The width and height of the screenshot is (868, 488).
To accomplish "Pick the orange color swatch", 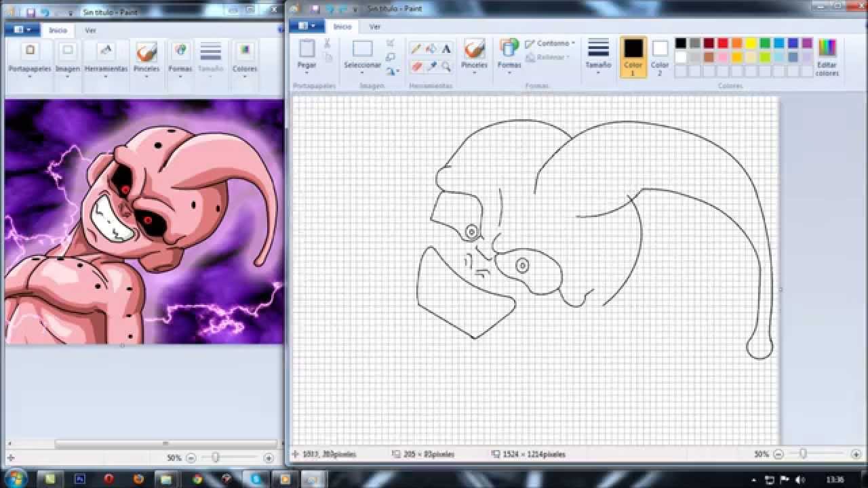I will (737, 43).
